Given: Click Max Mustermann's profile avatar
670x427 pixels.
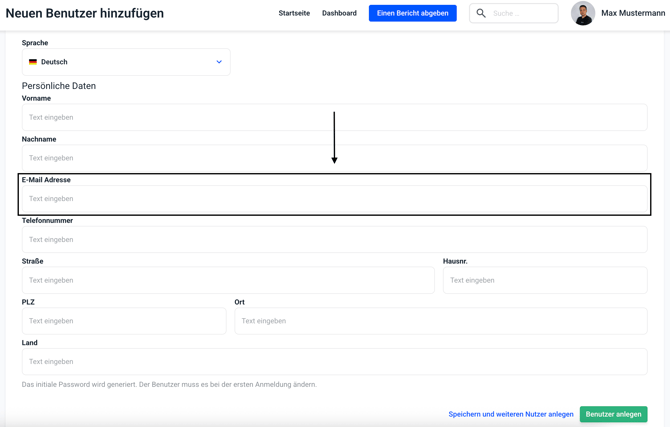Looking at the screenshot, I should click(x=583, y=13).
